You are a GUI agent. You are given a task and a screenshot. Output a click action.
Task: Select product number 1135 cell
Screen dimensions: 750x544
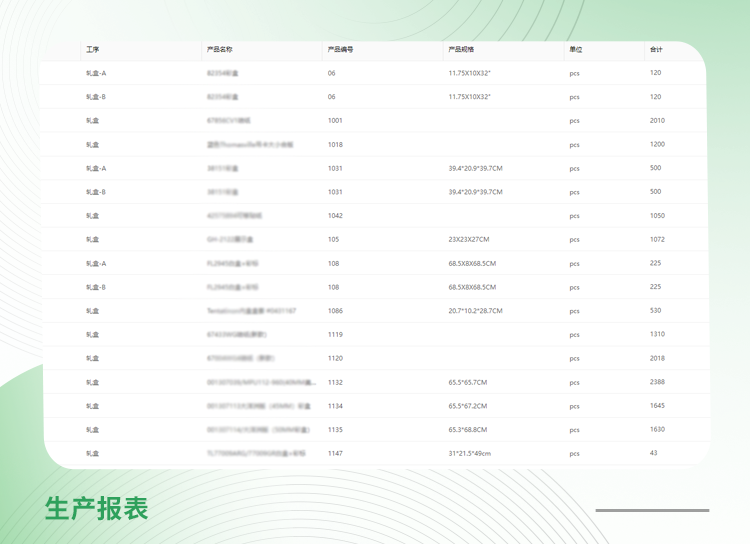click(335, 430)
